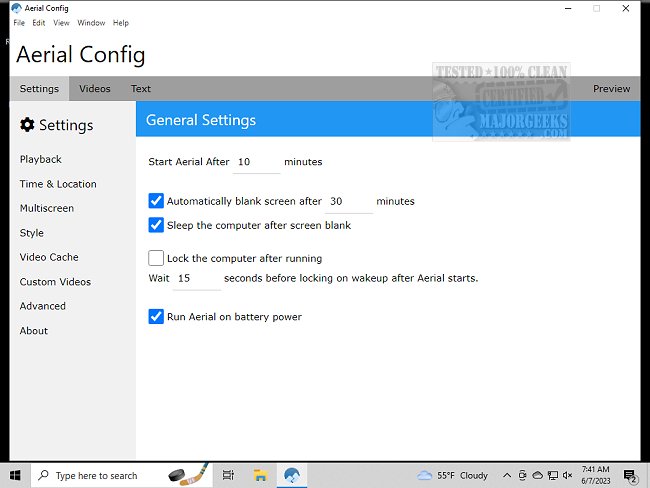
Task: Click the Start Aerial After minutes field
Action: [x=256, y=162]
